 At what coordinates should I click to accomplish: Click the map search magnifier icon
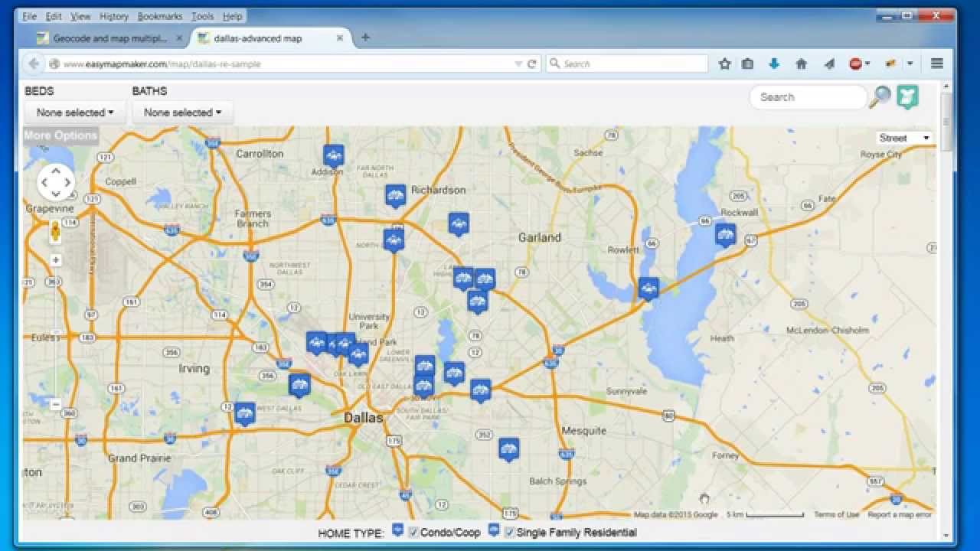(880, 98)
